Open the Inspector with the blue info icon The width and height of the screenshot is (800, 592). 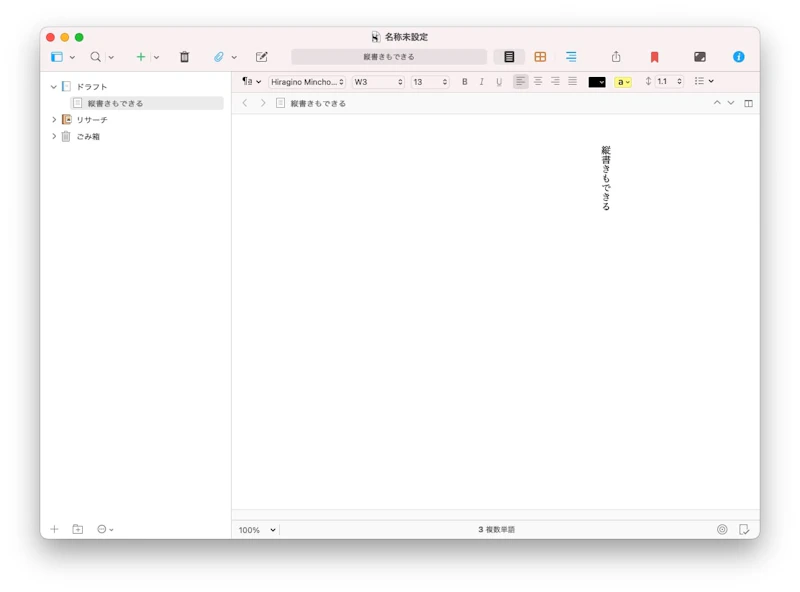click(738, 56)
